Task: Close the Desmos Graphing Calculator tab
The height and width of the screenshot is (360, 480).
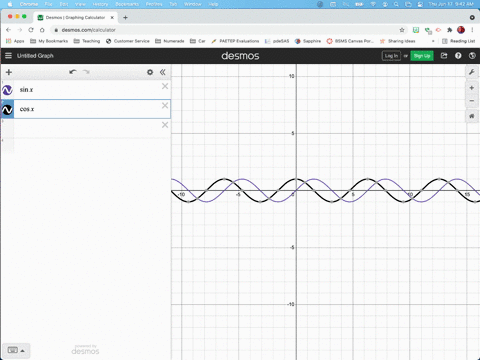Action: [x=112, y=17]
